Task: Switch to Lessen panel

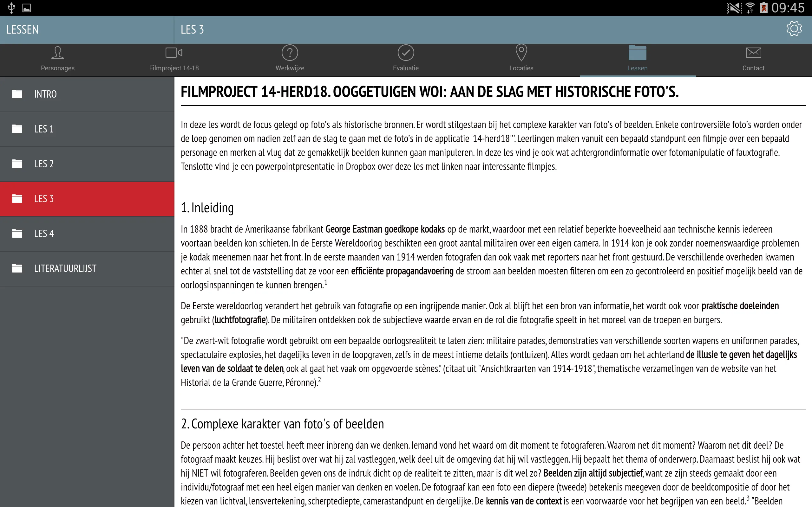Action: tap(637, 58)
